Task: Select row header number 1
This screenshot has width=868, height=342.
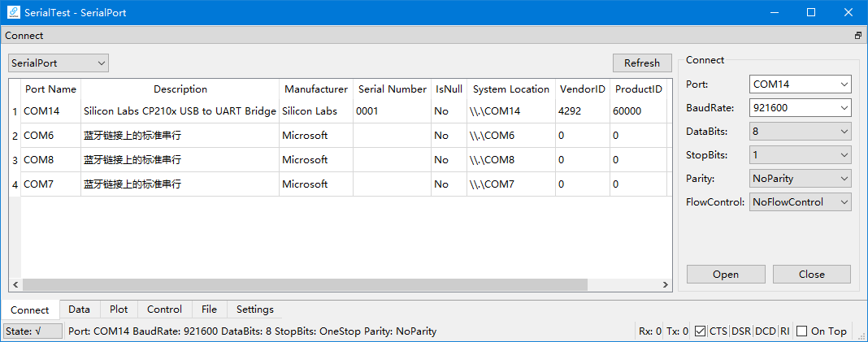Action: tap(15, 111)
